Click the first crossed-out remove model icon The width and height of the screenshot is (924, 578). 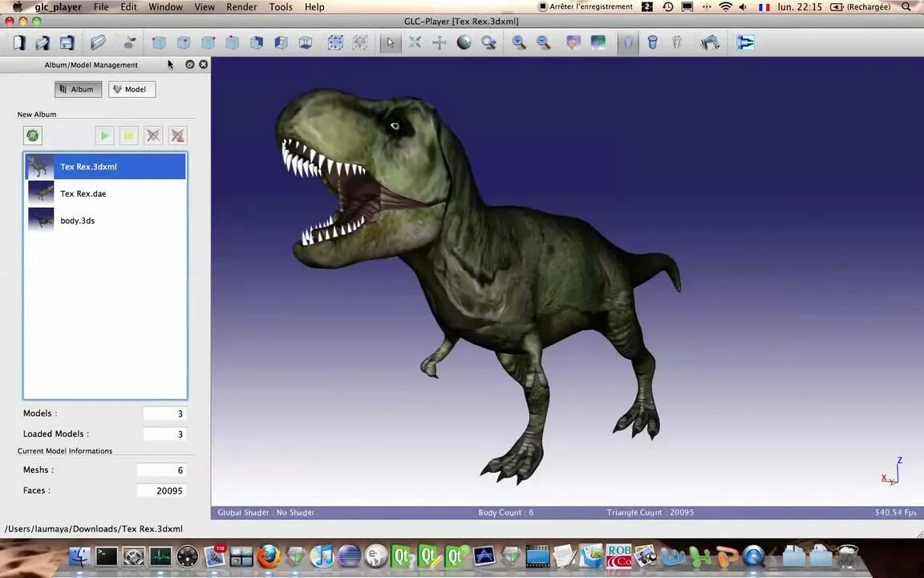[x=153, y=136]
